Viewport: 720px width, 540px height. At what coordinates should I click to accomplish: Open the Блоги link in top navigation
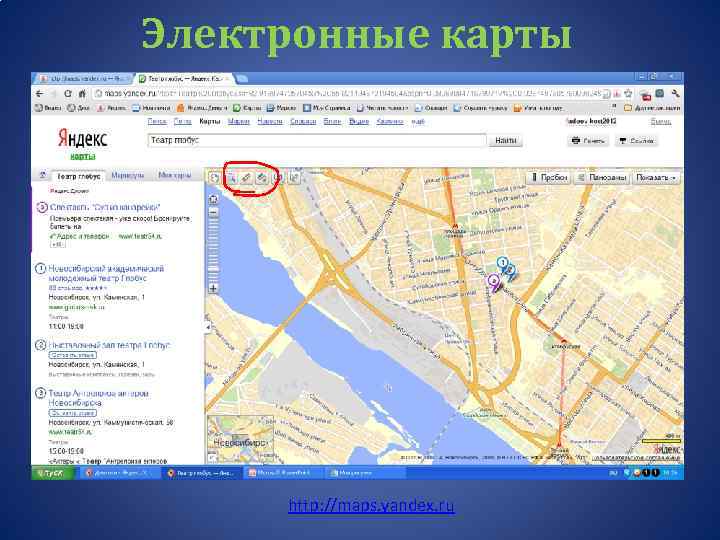[x=332, y=122]
